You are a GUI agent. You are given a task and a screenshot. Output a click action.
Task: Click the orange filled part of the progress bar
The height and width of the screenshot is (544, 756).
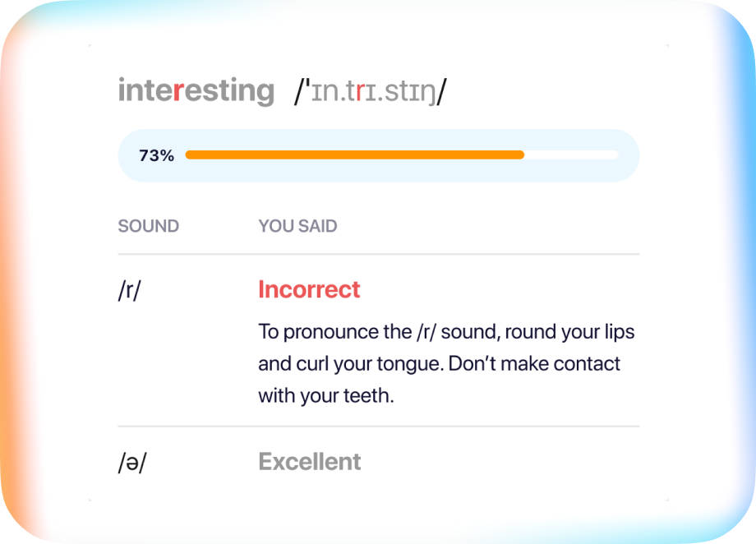354,154
